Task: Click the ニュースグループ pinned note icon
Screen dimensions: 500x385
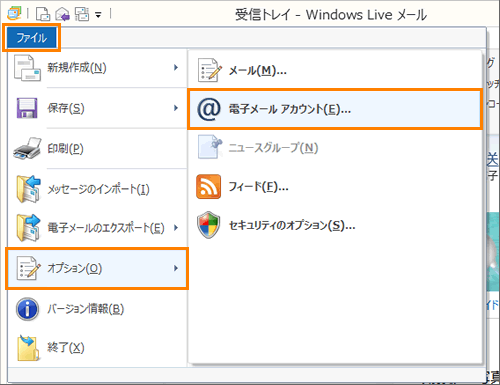Action: pyautogui.click(x=210, y=147)
